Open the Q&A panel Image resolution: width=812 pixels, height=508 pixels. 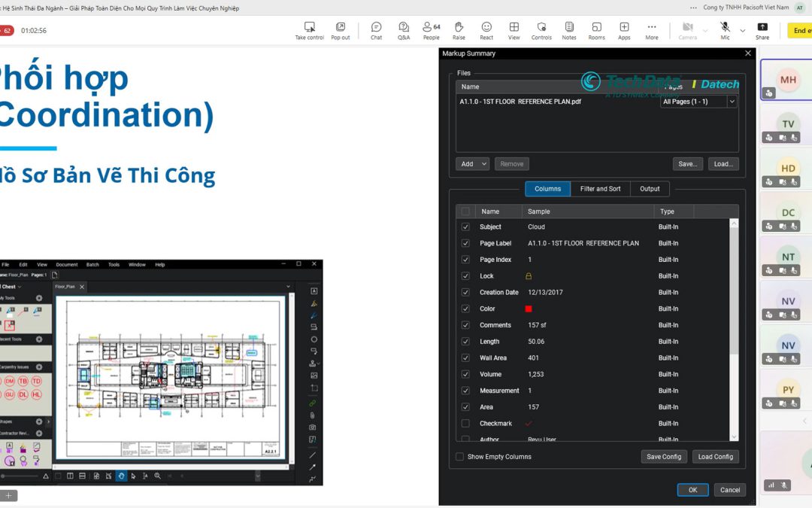tap(404, 31)
